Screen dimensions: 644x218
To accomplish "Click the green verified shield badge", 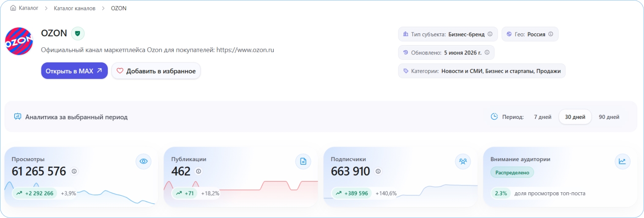I will click(78, 33).
